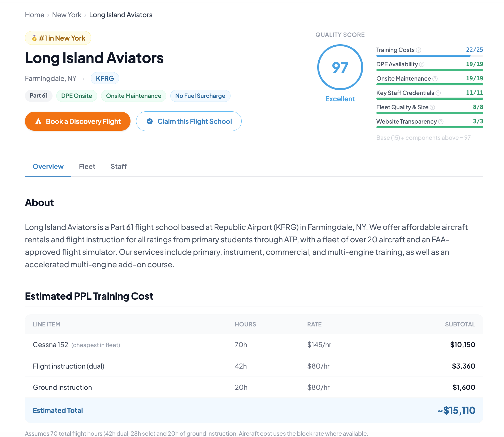Viewport: 504px width, 437px height.
Task: Select the Overview tab
Action: click(48, 167)
